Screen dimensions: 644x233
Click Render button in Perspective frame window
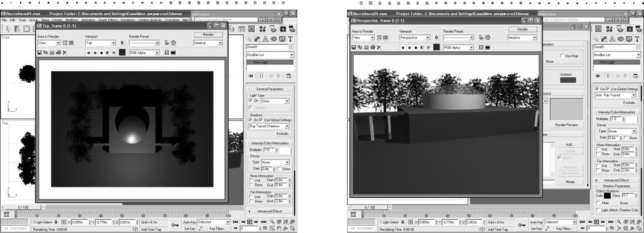(523, 29)
